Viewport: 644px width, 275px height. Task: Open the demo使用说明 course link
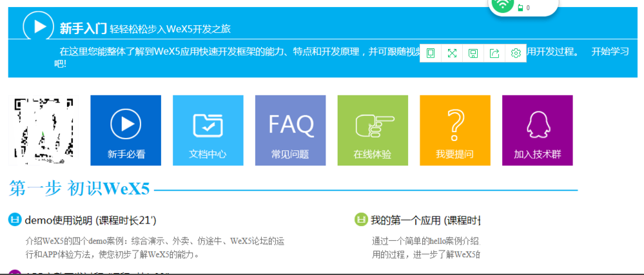[90, 220]
